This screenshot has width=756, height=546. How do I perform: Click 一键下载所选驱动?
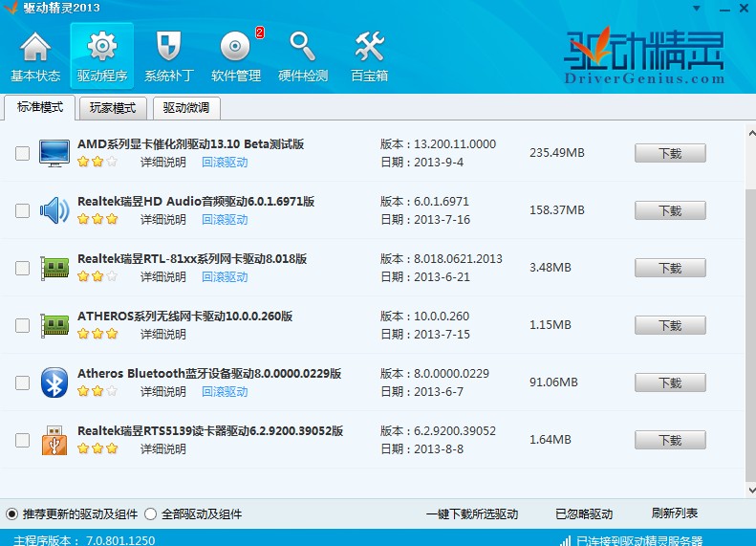(472, 514)
